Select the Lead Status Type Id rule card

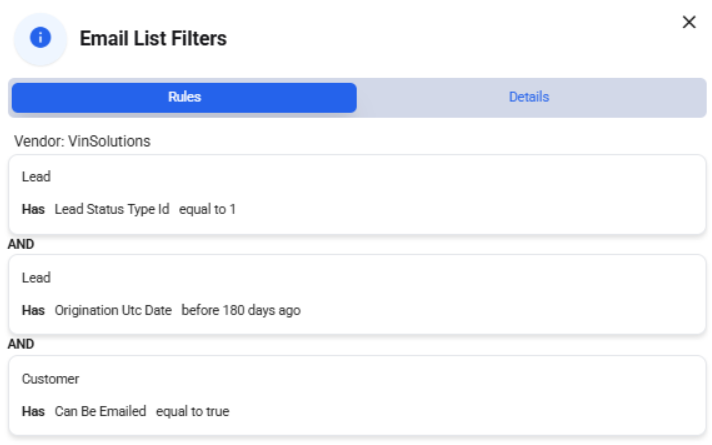coord(357,194)
